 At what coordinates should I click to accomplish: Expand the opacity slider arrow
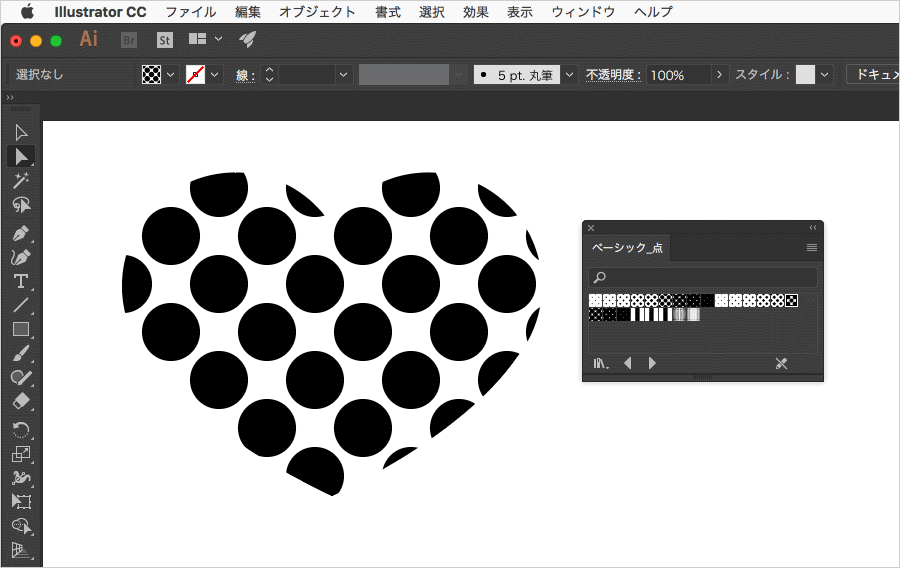(x=719, y=75)
